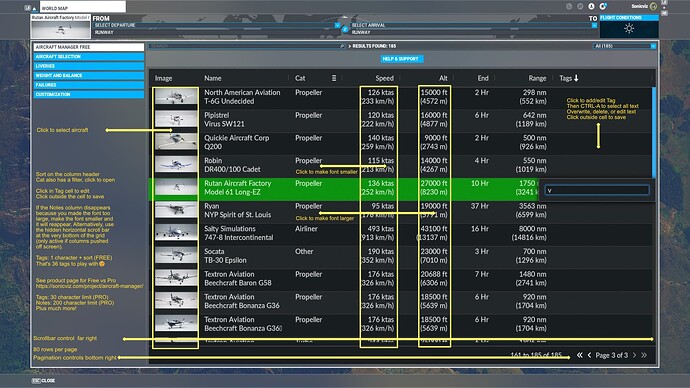Sort by the Alt column header
Screen dimensions: 690x388
click(x=443, y=78)
